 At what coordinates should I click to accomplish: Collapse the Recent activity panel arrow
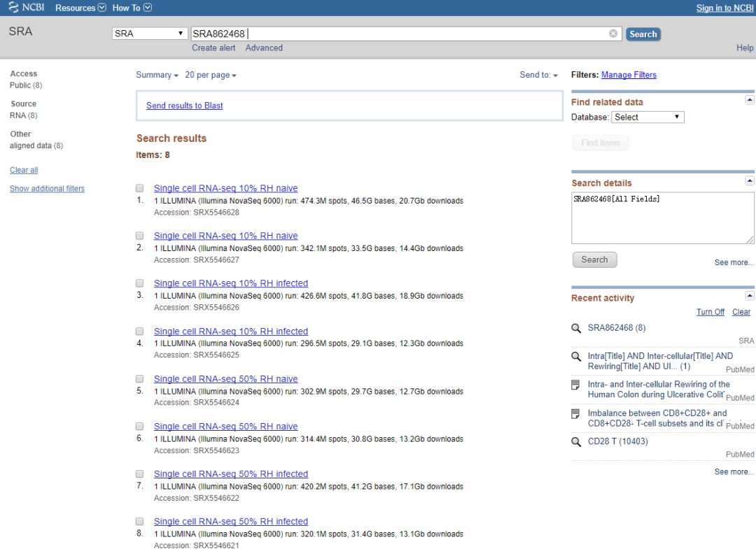point(749,295)
